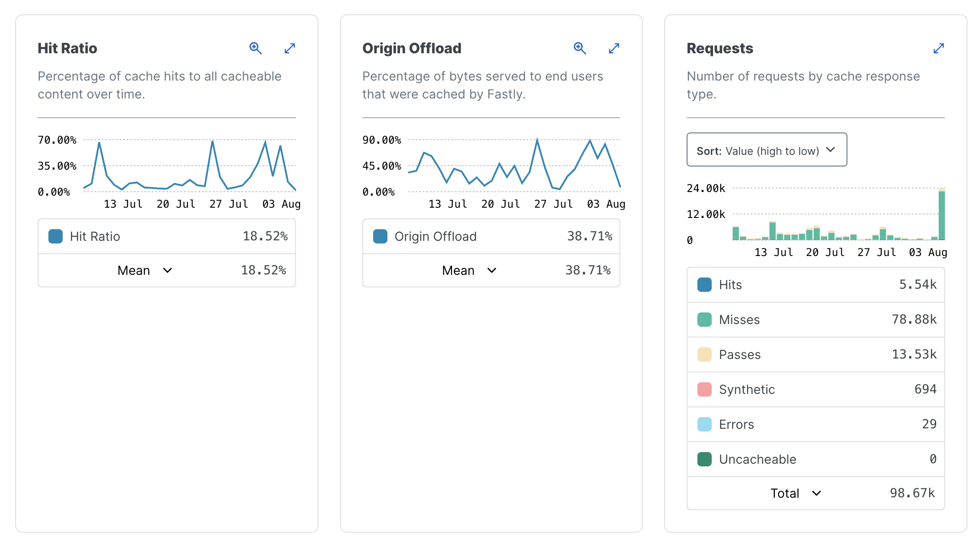Click the Origin Offload zoom magnifier icon

pyautogui.click(x=580, y=48)
